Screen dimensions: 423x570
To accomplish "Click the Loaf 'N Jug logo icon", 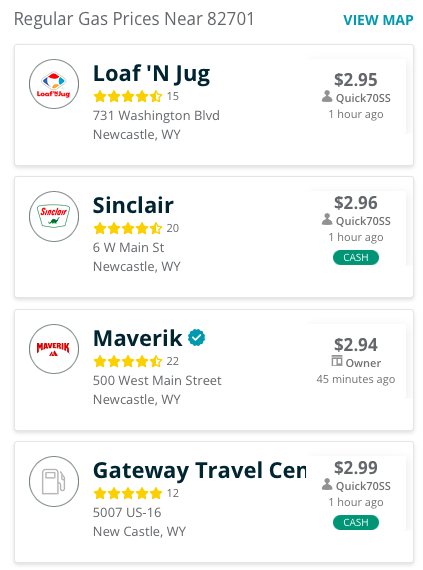I will tap(54, 84).
